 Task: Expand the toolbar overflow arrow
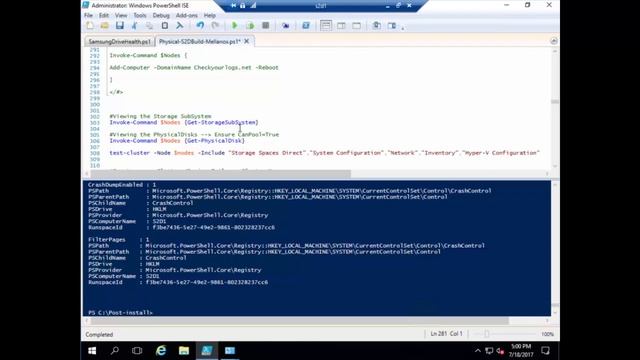pyautogui.click(x=403, y=28)
